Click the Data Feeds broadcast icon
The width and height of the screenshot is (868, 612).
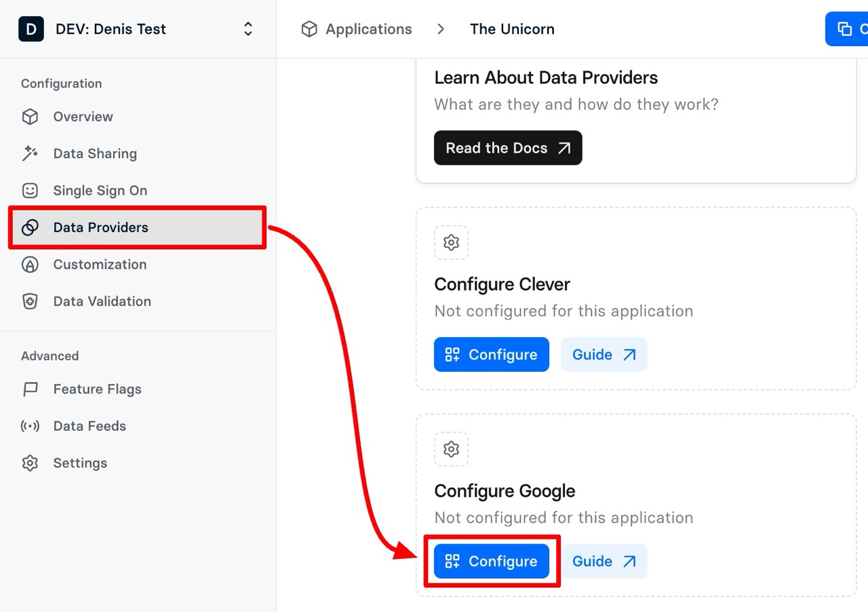point(30,426)
